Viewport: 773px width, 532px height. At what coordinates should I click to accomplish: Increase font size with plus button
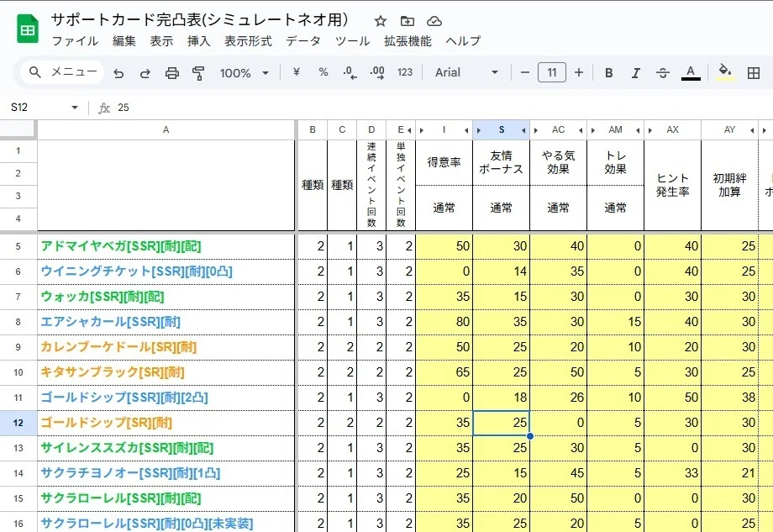(579, 72)
